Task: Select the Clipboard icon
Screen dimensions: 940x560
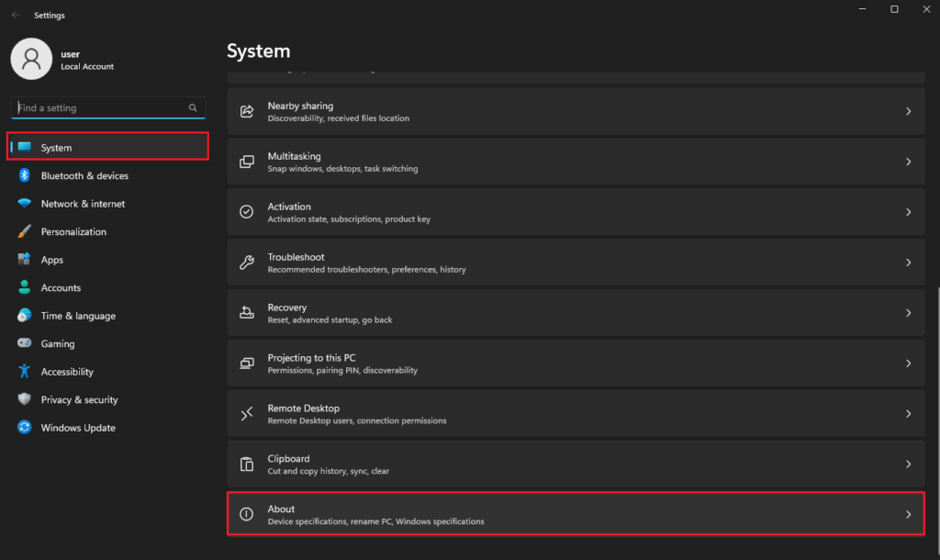Action: pos(246,464)
